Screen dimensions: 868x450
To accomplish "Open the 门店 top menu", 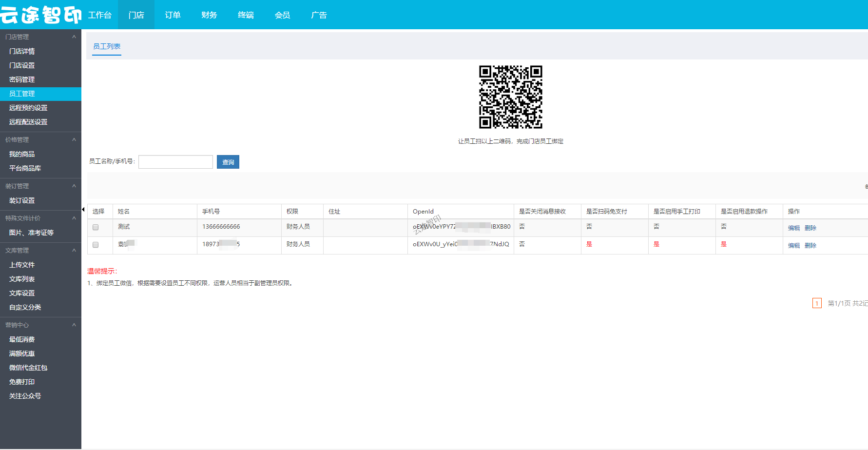I will tap(136, 15).
